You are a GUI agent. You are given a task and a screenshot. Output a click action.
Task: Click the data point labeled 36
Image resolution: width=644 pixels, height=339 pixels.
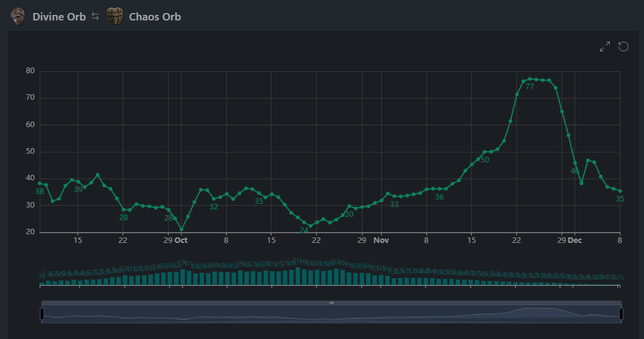439,189
